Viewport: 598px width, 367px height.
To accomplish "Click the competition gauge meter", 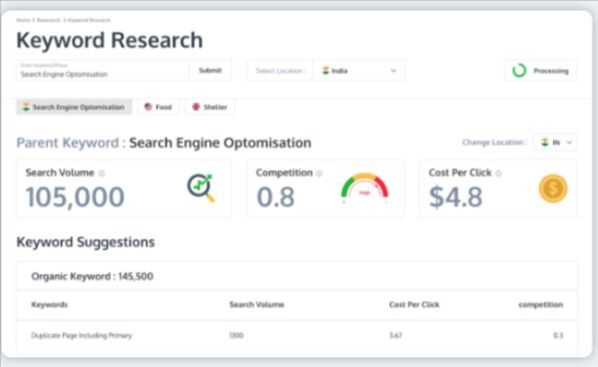I will coord(365,187).
